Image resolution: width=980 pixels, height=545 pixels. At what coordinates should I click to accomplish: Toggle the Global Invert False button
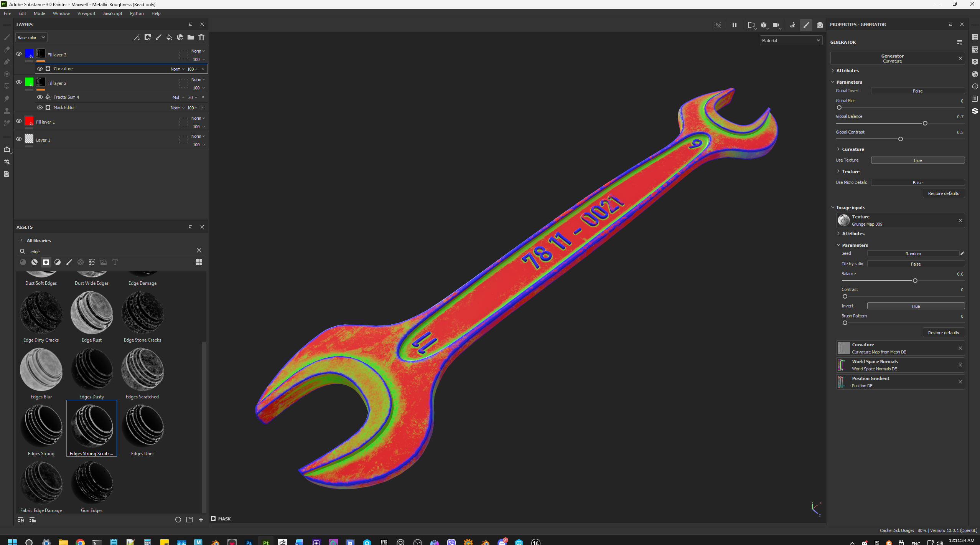917,91
